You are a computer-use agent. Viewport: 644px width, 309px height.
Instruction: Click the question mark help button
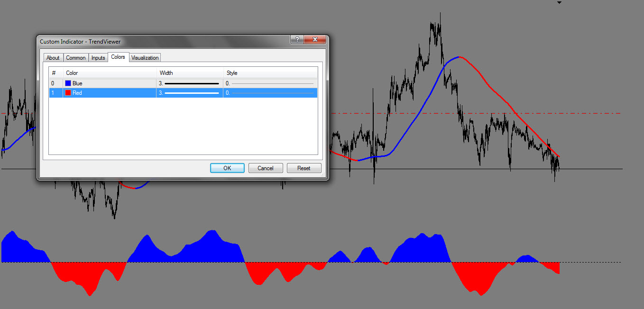(x=297, y=40)
